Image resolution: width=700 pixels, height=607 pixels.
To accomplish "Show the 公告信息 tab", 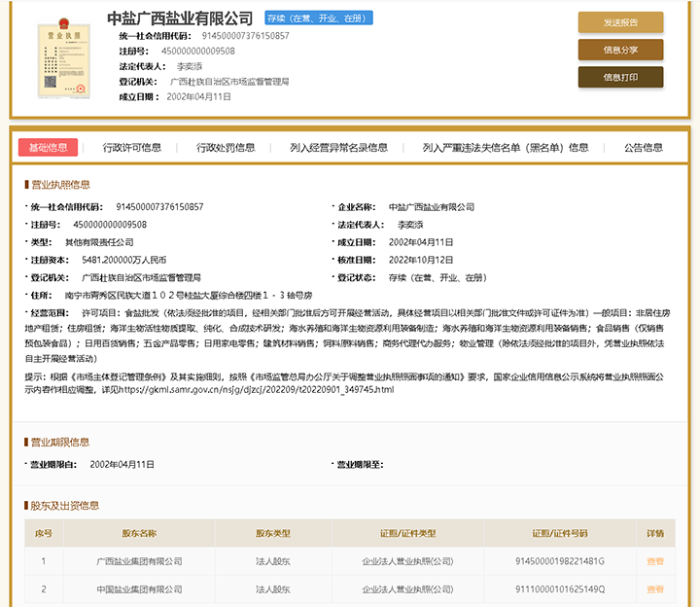I will 644,148.
